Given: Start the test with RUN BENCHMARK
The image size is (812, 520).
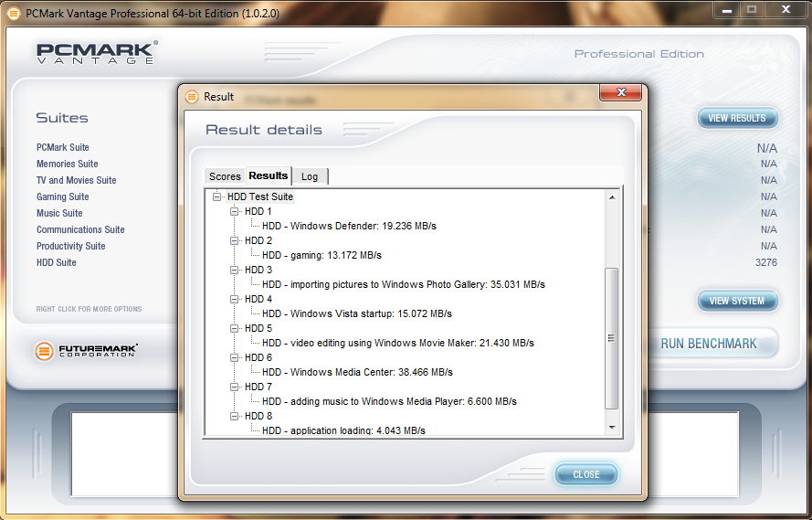Looking at the screenshot, I should tap(709, 344).
